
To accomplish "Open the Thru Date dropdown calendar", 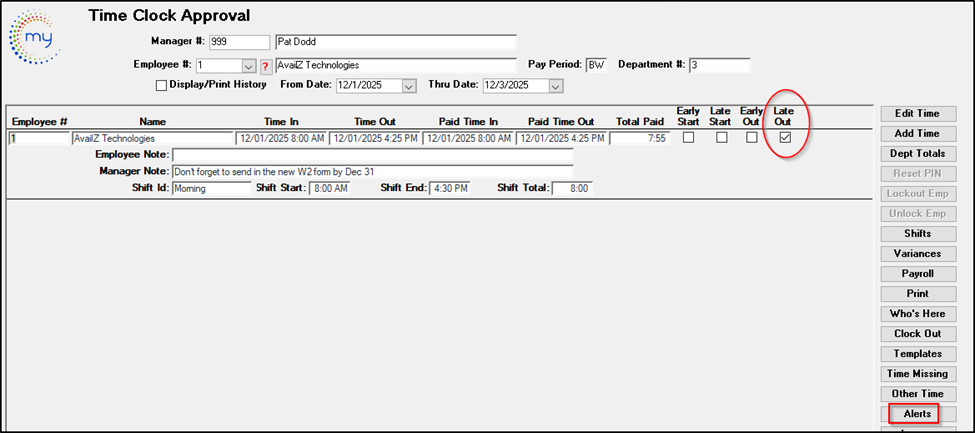I will pos(555,86).
